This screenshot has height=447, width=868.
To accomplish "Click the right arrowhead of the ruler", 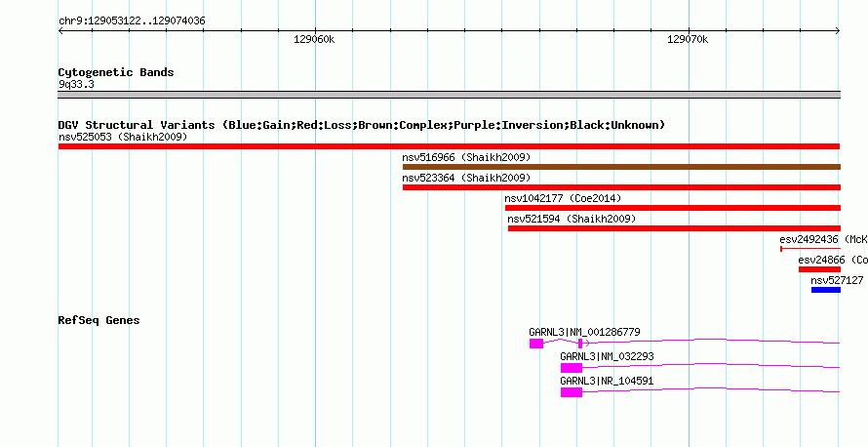I will click(x=838, y=31).
